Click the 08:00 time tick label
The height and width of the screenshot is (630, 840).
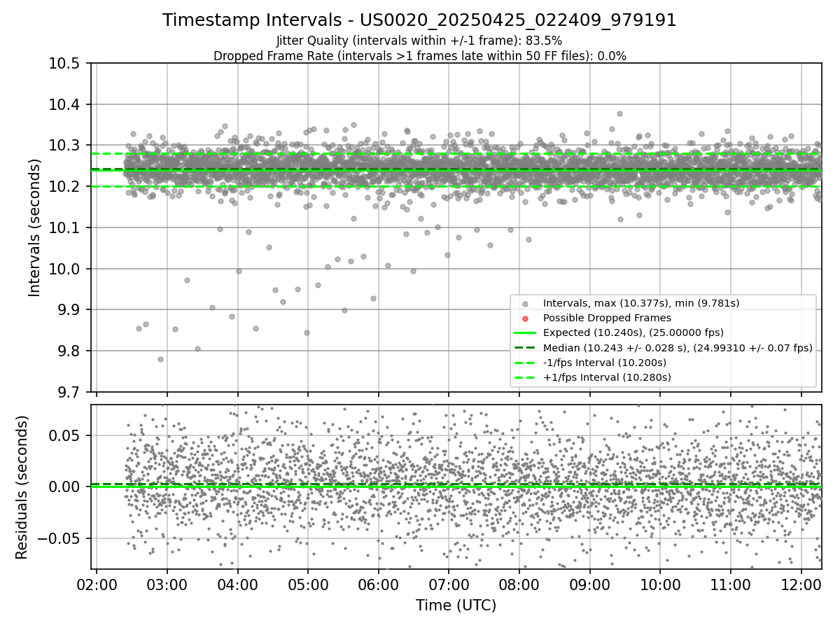pyautogui.click(x=519, y=584)
